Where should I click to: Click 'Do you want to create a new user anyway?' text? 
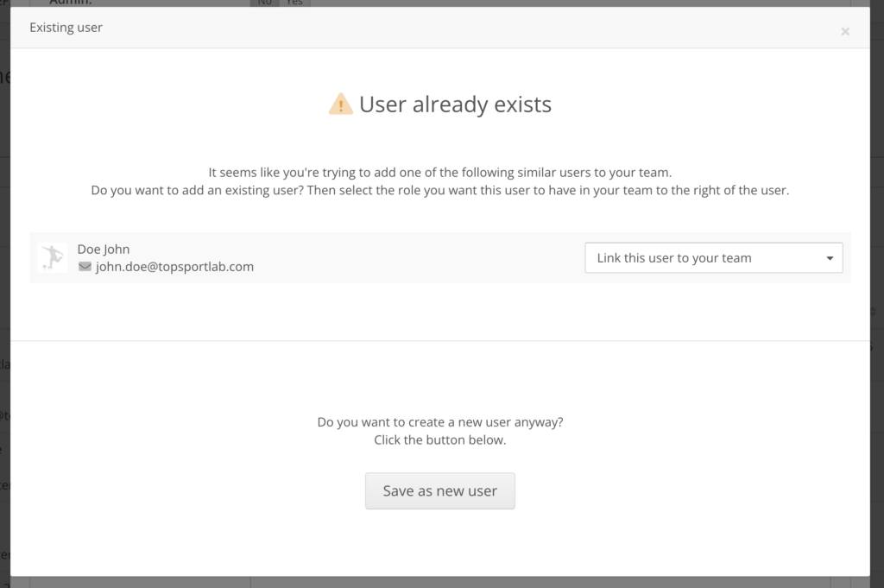point(439,422)
